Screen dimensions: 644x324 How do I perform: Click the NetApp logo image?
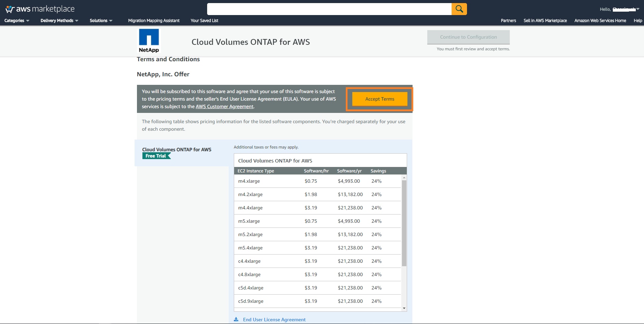pos(149,41)
